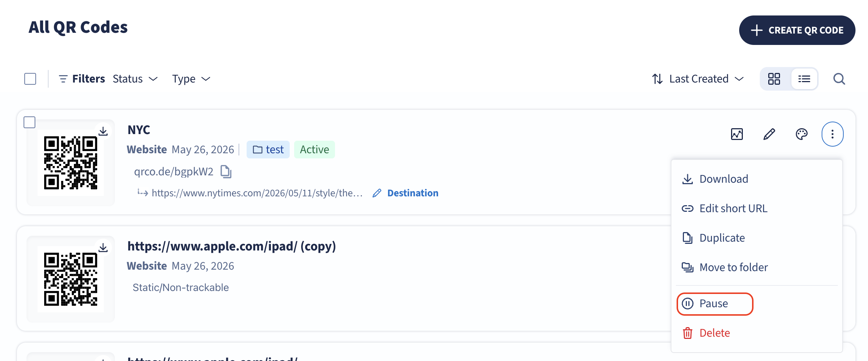Open the https://www.apple.com/ipad/ (copy) title

coord(232,246)
